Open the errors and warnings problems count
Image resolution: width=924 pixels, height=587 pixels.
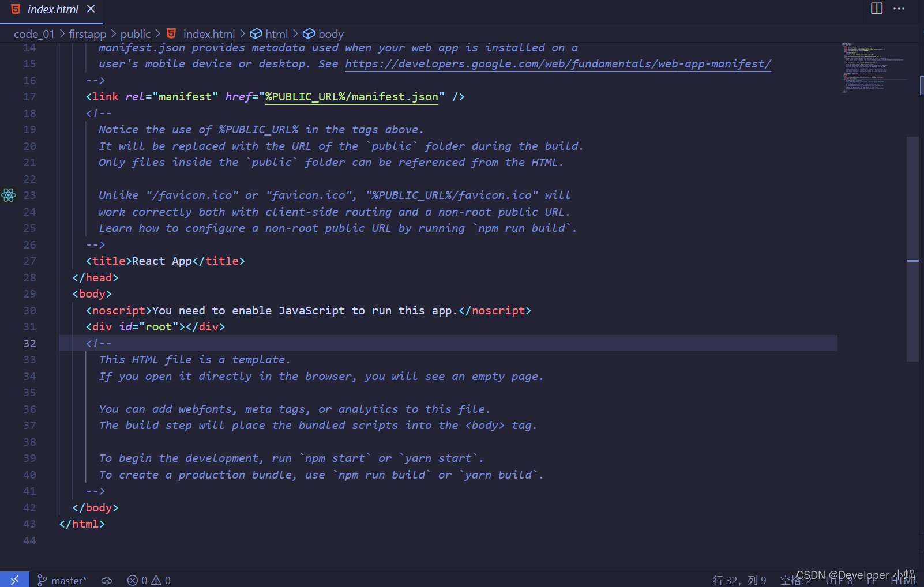pyautogui.click(x=149, y=580)
